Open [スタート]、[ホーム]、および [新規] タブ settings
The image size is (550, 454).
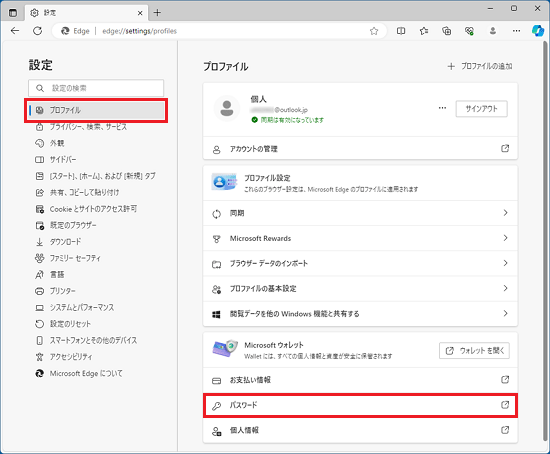click(x=95, y=176)
